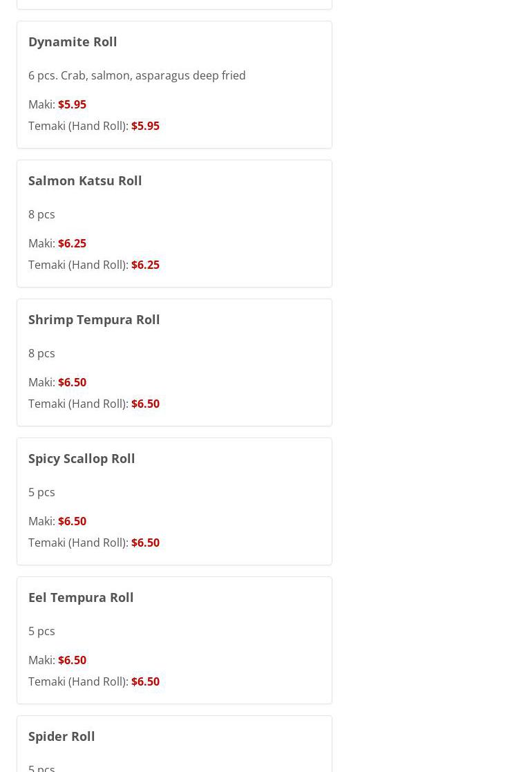
Task: Select Eel Tempura Maki price $6.50
Action: [72, 660]
